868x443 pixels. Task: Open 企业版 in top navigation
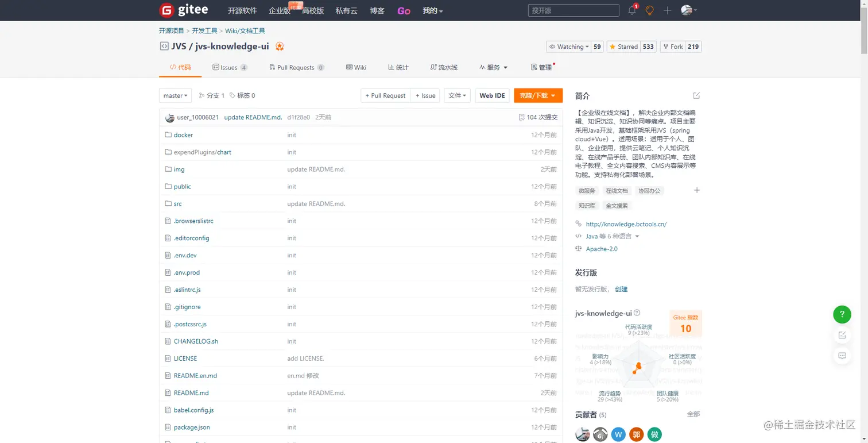(x=280, y=10)
